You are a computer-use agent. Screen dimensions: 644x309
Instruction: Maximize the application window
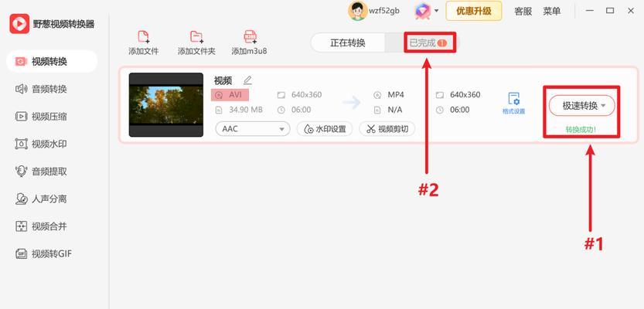[x=610, y=11]
